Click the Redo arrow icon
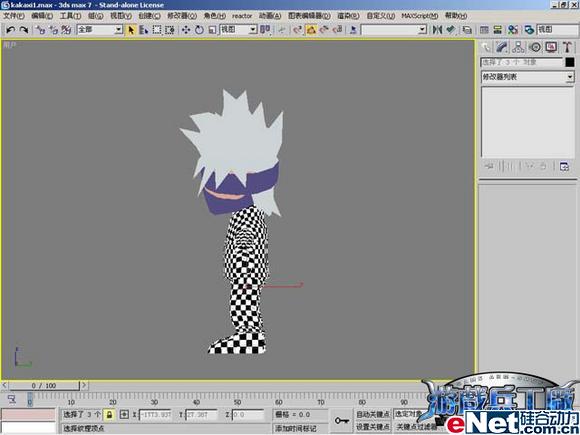This screenshot has width=580, height=435. pyautogui.click(x=23, y=30)
